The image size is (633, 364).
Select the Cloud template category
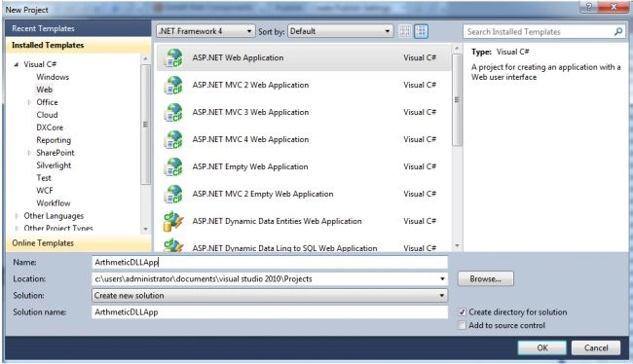[47, 115]
